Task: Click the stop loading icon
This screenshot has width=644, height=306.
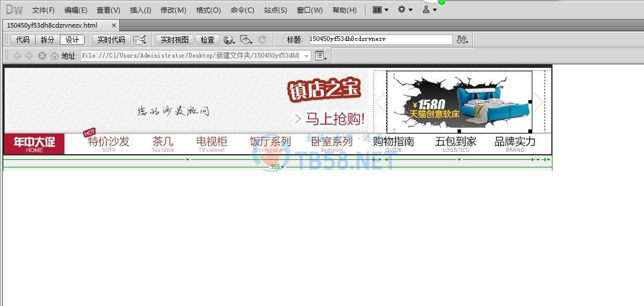Action: coord(42,56)
